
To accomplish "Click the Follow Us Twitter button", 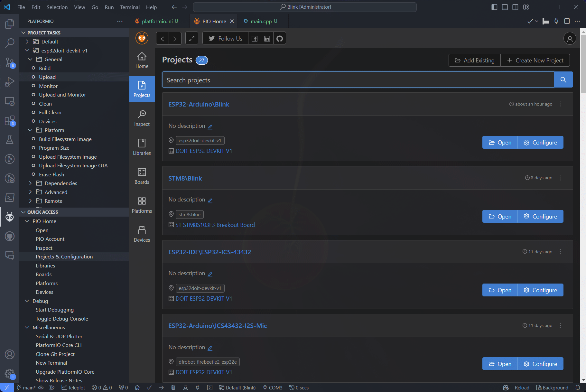I will [225, 39].
